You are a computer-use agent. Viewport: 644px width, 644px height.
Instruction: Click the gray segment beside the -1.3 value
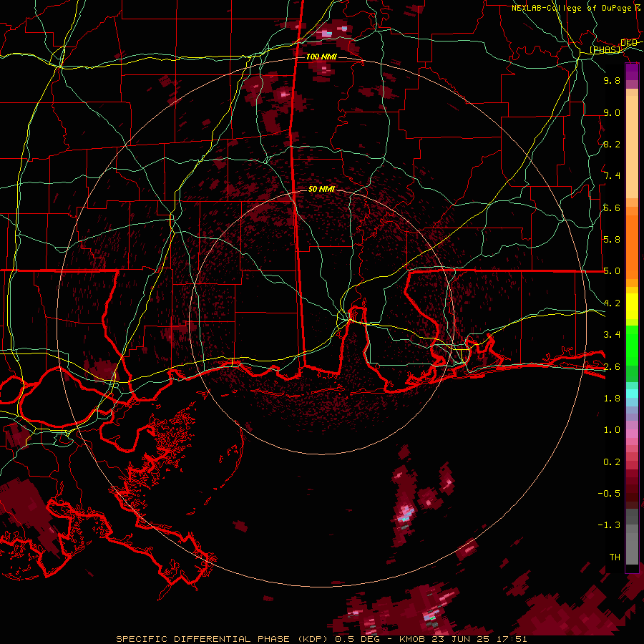[x=632, y=528]
